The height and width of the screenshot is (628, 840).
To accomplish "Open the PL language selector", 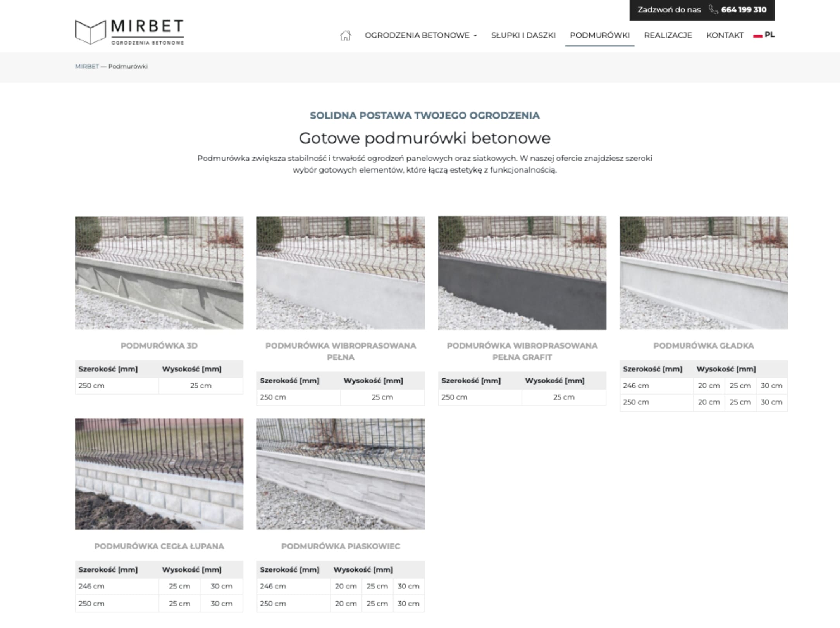I will 769,35.
